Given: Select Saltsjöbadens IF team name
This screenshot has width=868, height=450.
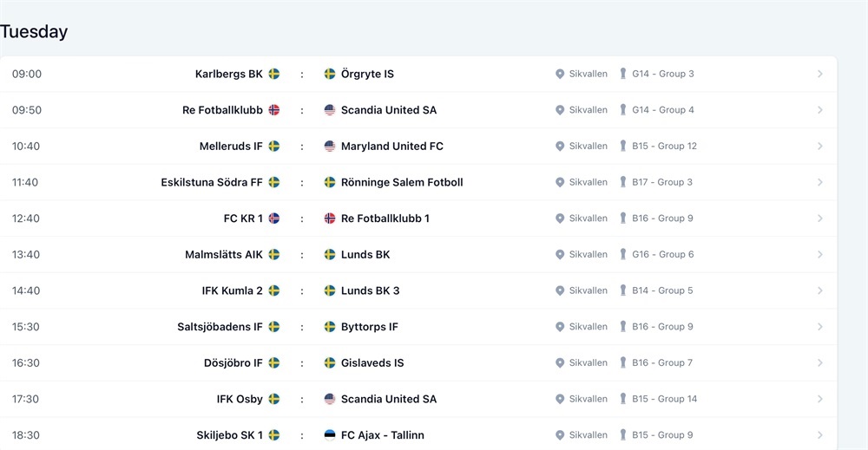Looking at the screenshot, I should pyautogui.click(x=220, y=327).
